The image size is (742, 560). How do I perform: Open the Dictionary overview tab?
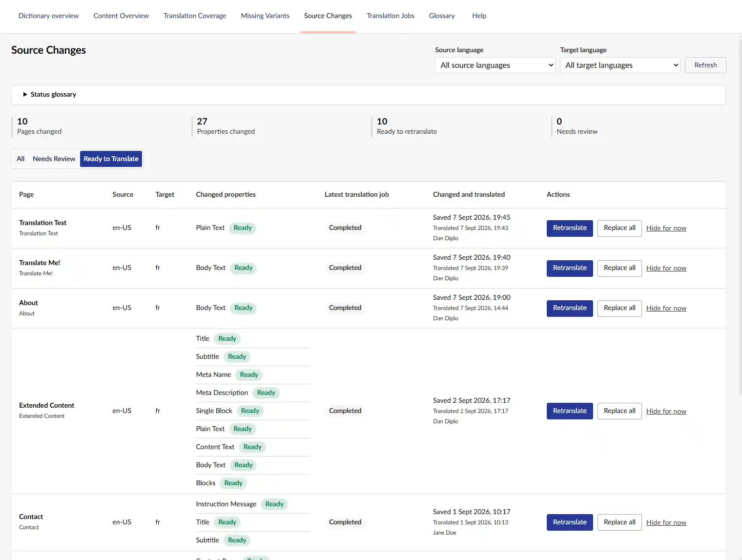pyautogui.click(x=48, y=16)
